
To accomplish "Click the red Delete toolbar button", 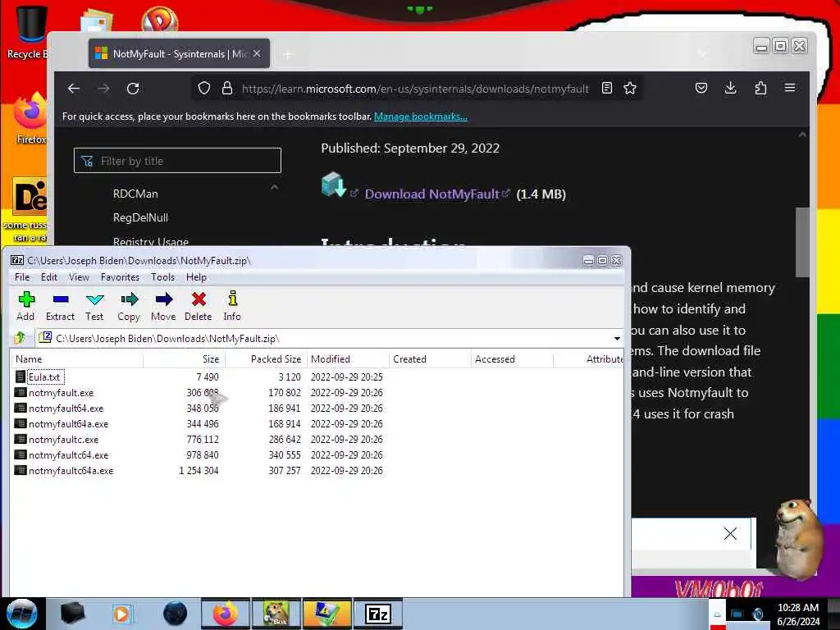I will pos(199,307).
